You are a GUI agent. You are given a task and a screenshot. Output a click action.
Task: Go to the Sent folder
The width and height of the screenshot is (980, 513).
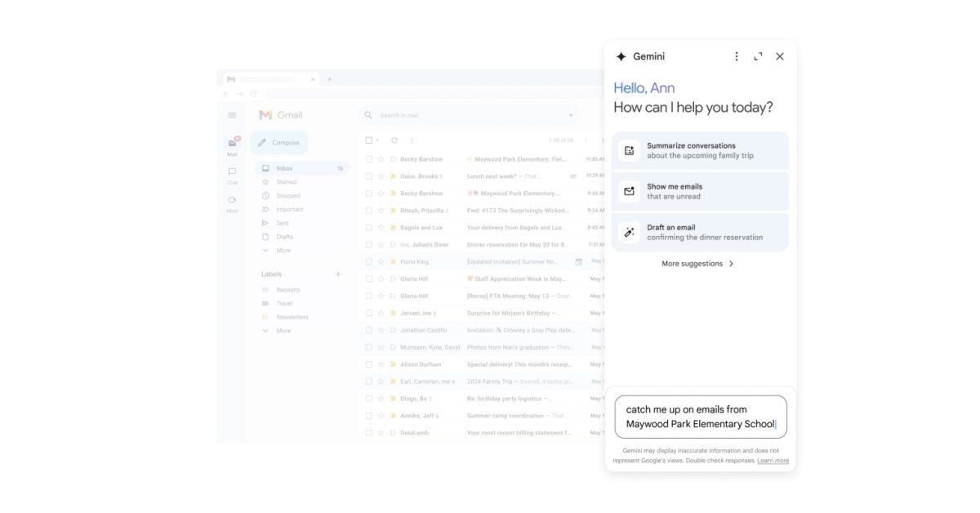click(282, 223)
